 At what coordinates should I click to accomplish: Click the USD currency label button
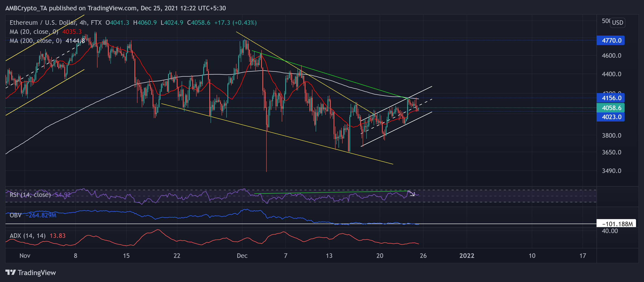pos(617,23)
